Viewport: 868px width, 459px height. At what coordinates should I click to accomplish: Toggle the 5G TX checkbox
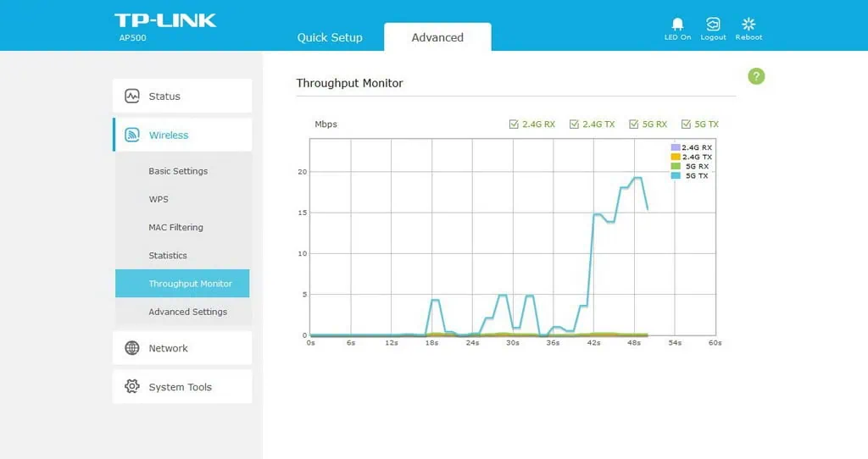[687, 124]
